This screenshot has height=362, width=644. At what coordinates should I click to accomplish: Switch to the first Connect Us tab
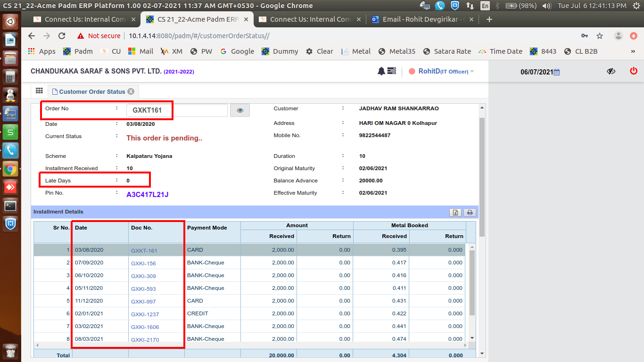(x=85, y=19)
